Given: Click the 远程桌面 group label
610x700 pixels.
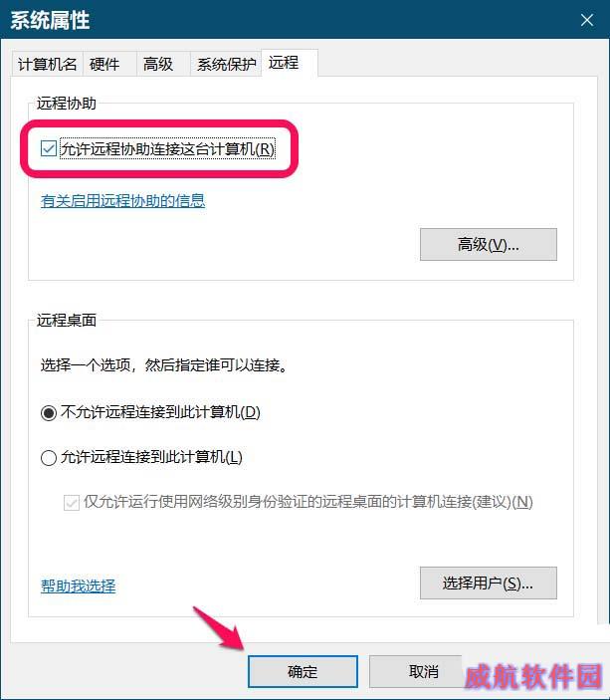Looking at the screenshot, I should [67, 320].
